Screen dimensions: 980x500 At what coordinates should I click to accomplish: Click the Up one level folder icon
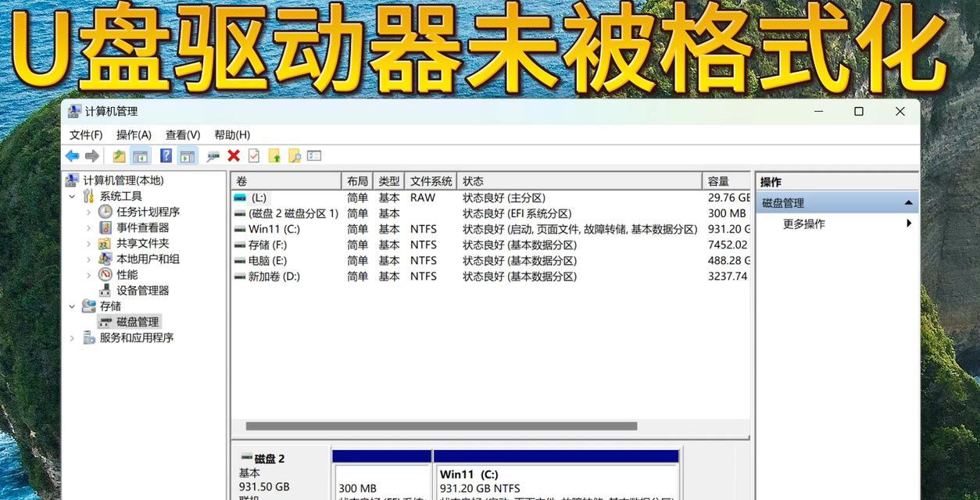pos(119,155)
